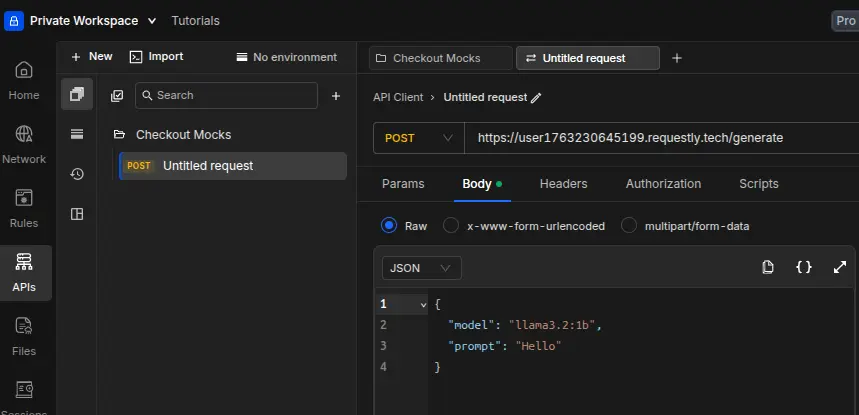Rename request using pencil icon
The image size is (859, 415).
coord(536,98)
